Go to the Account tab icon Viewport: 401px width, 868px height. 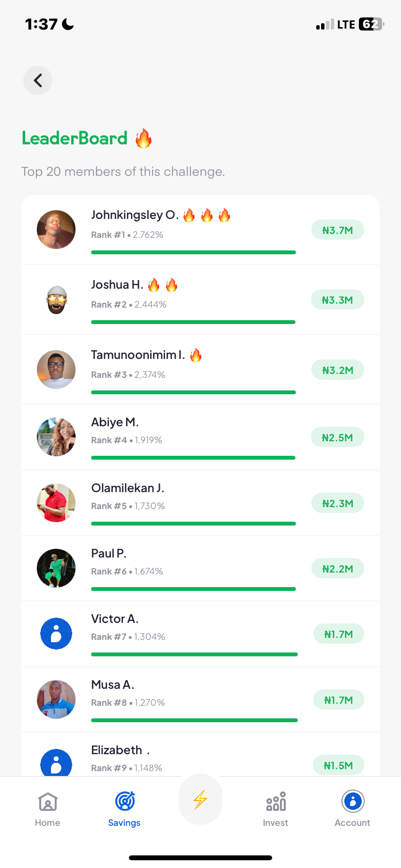[353, 801]
